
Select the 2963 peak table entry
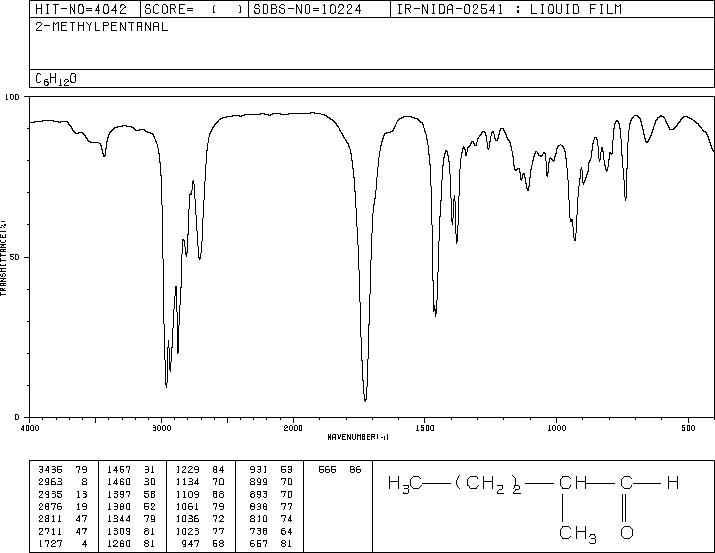pos(63,482)
